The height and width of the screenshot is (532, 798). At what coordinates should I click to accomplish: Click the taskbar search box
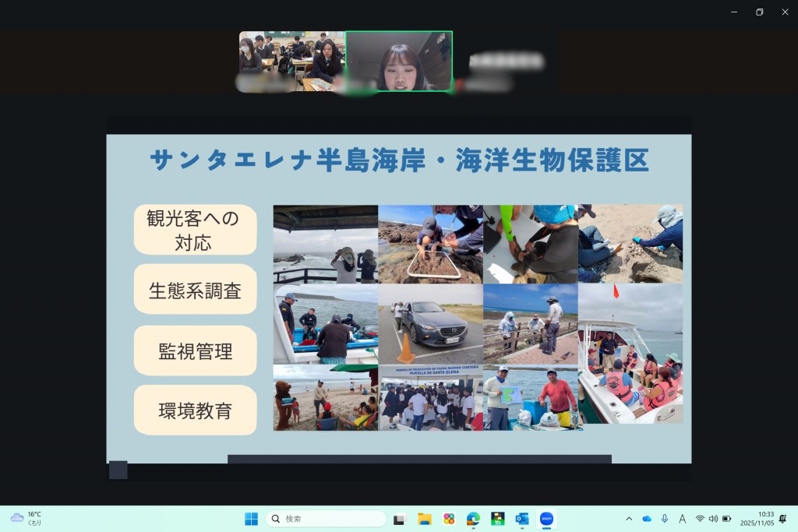[327, 518]
